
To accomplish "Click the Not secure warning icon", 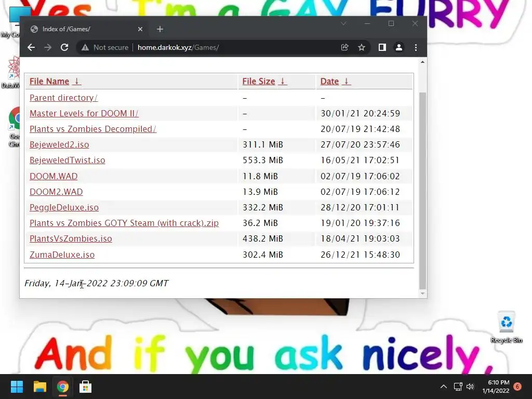I will tap(85, 47).
